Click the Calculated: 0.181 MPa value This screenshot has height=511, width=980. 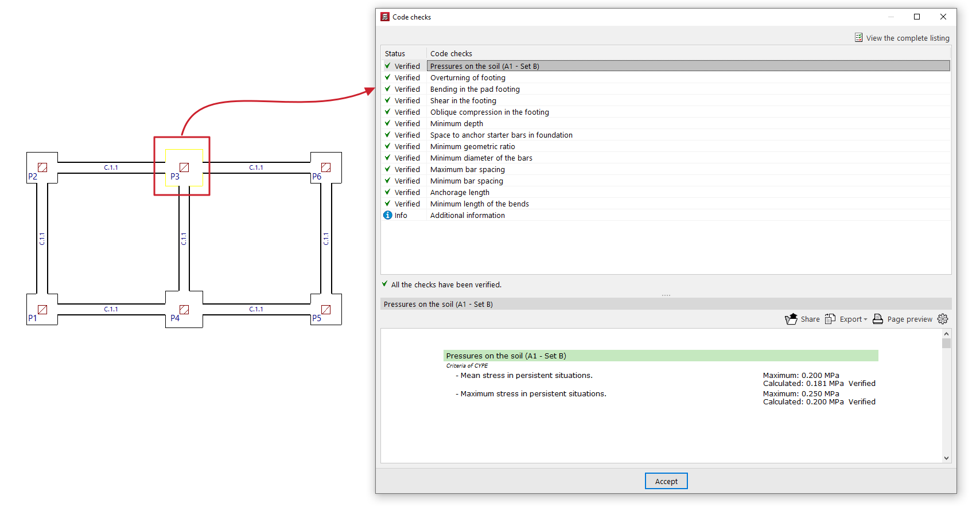coord(803,384)
